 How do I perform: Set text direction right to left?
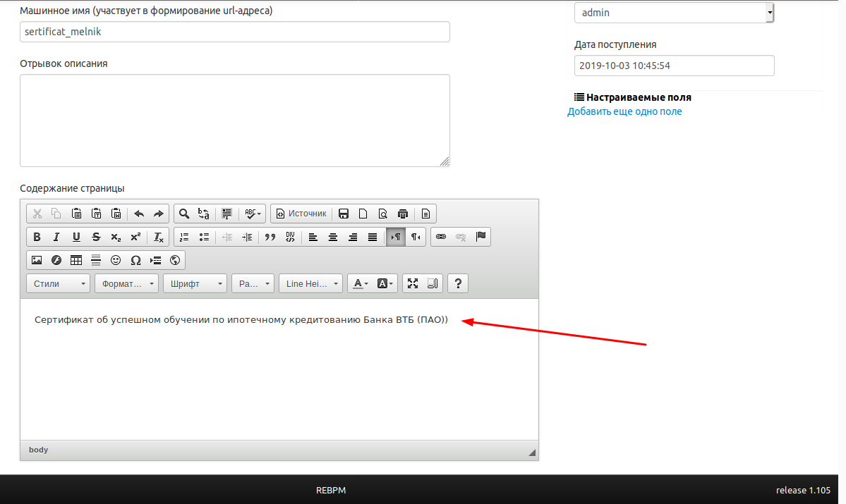(x=416, y=237)
